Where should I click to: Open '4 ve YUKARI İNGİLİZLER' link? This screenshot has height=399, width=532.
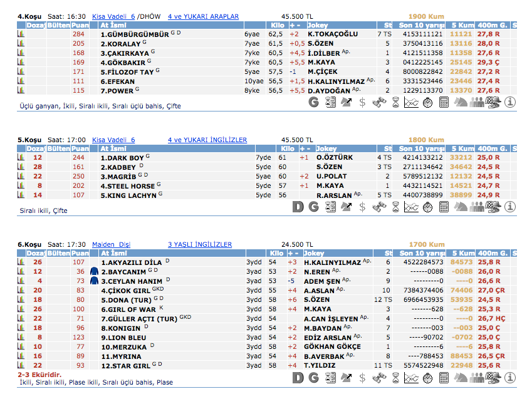pyautogui.click(x=207, y=140)
